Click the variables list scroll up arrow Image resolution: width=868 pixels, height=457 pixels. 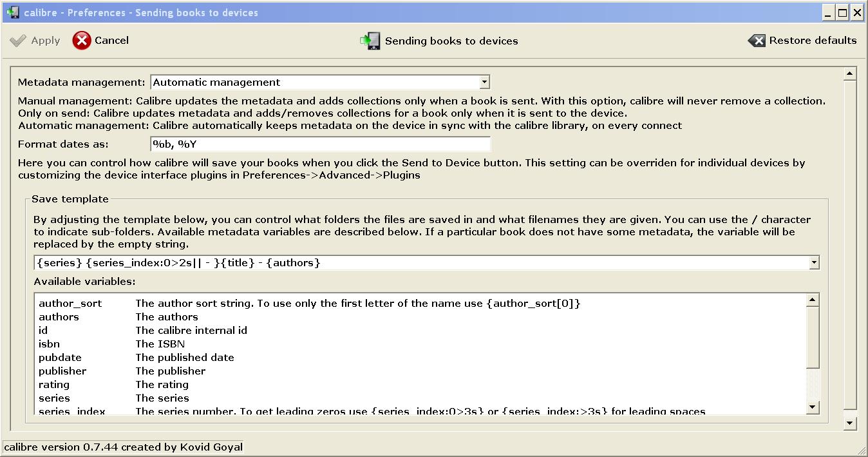[813, 300]
